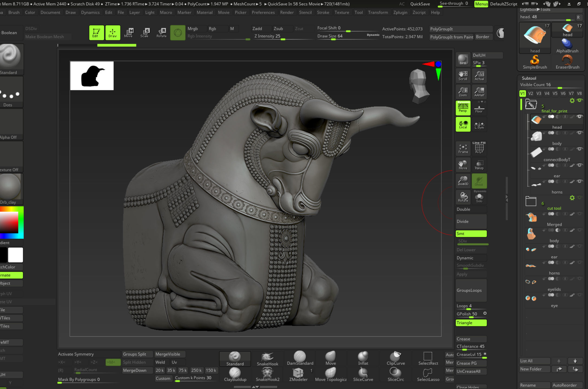Click the Frame mesh button
The height and width of the screenshot is (389, 588).
463,148
